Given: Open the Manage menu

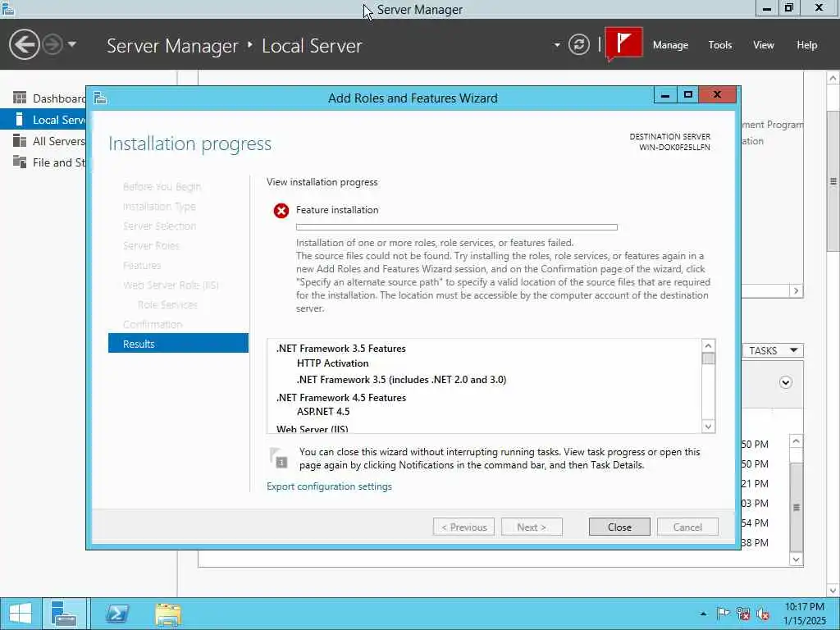Looking at the screenshot, I should tap(670, 45).
